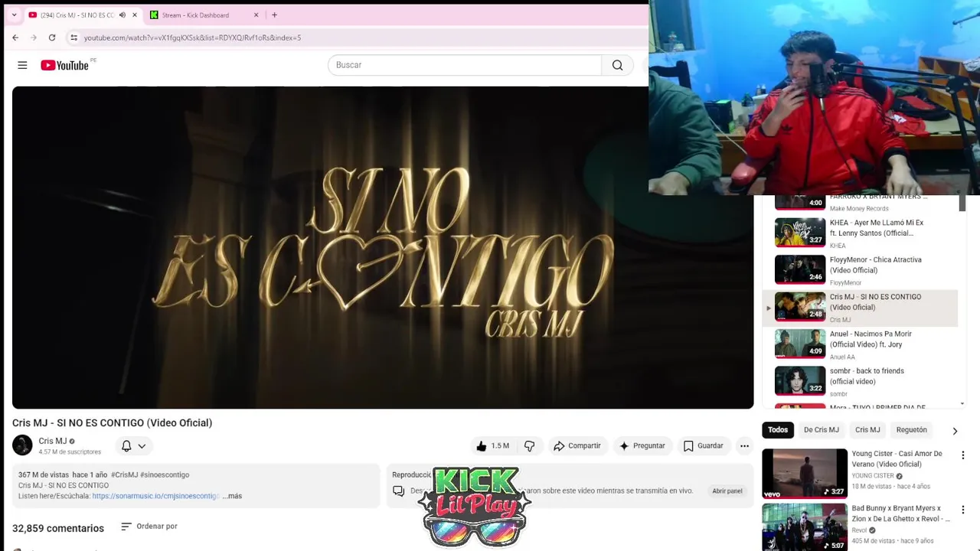Click the 367 M de vistas text
Image resolution: width=980 pixels, height=551 pixels.
[44, 474]
